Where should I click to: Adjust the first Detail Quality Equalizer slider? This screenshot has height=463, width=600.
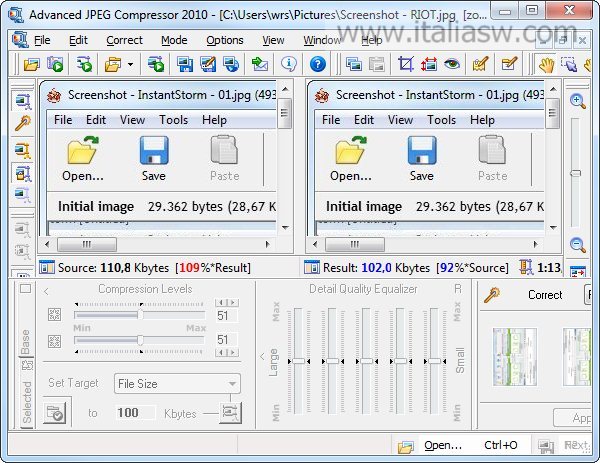click(298, 361)
